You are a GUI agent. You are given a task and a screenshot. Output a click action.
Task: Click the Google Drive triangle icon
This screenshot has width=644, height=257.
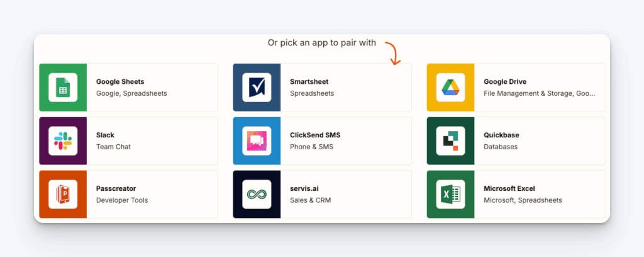pos(450,87)
